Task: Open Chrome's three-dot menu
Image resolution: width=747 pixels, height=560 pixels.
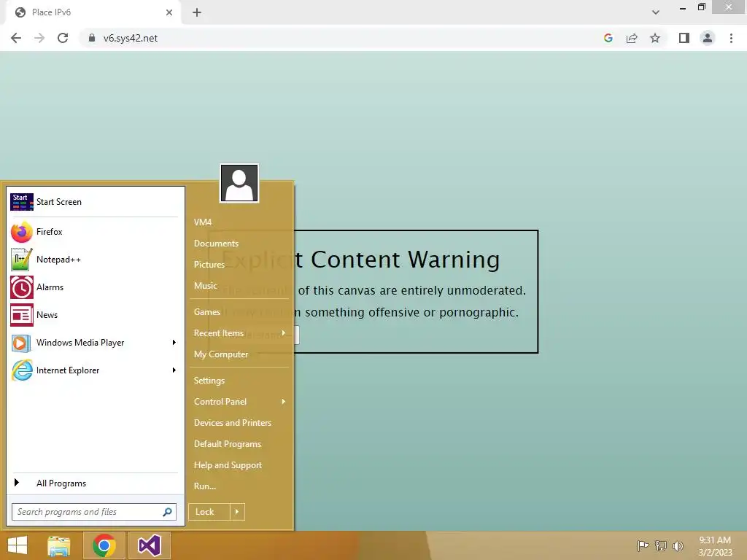Action: 731,38
